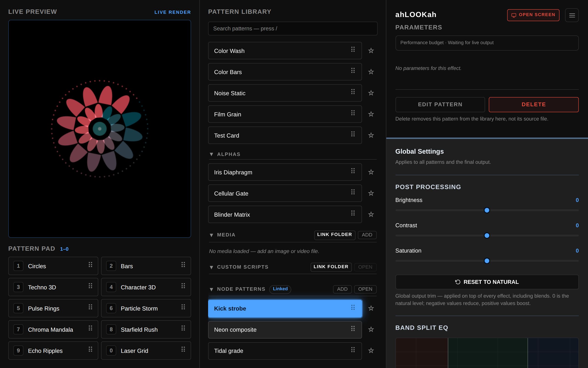The height and width of the screenshot is (368, 588).
Task: Focus the Search patterns field
Action: [x=293, y=29]
